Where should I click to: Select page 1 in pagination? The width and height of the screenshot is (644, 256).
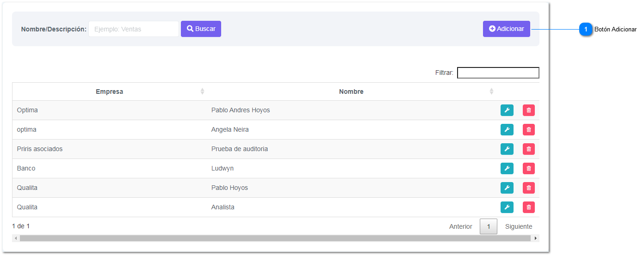pyautogui.click(x=488, y=226)
